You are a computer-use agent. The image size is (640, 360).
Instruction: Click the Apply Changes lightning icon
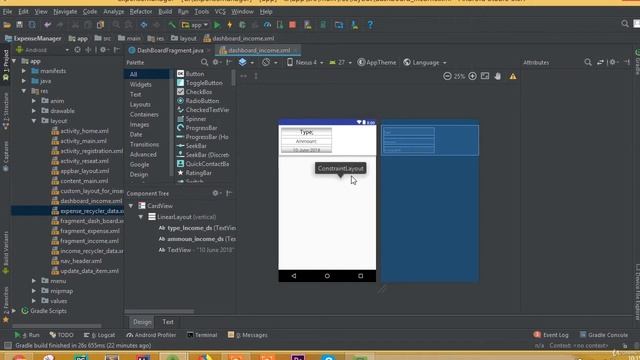230,25
